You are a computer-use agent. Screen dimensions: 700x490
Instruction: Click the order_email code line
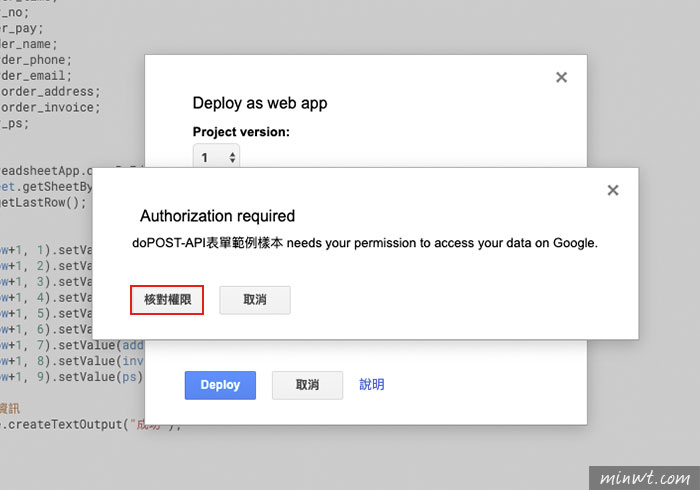click(36, 76)
